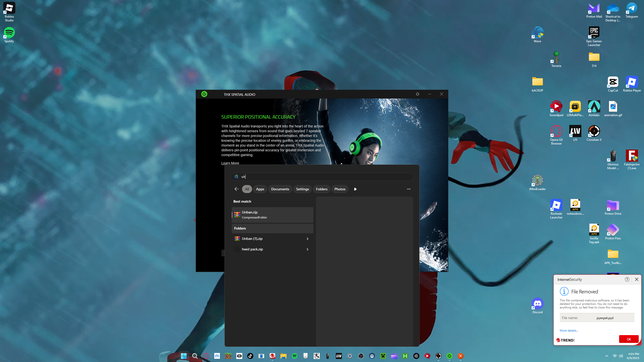The height and width of the screenshot is (362, 644).
Task: Click the Windows Start button
Action: tap(184, 356)
